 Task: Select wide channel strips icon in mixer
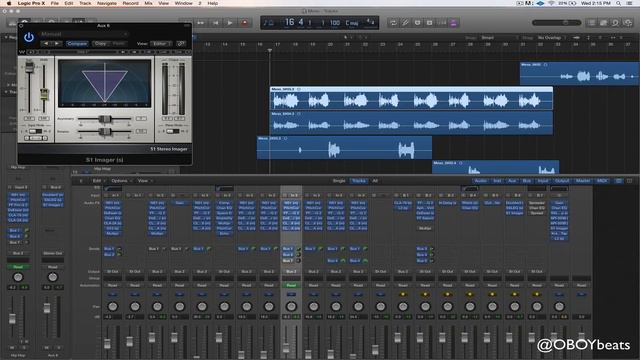click(629, 181)
